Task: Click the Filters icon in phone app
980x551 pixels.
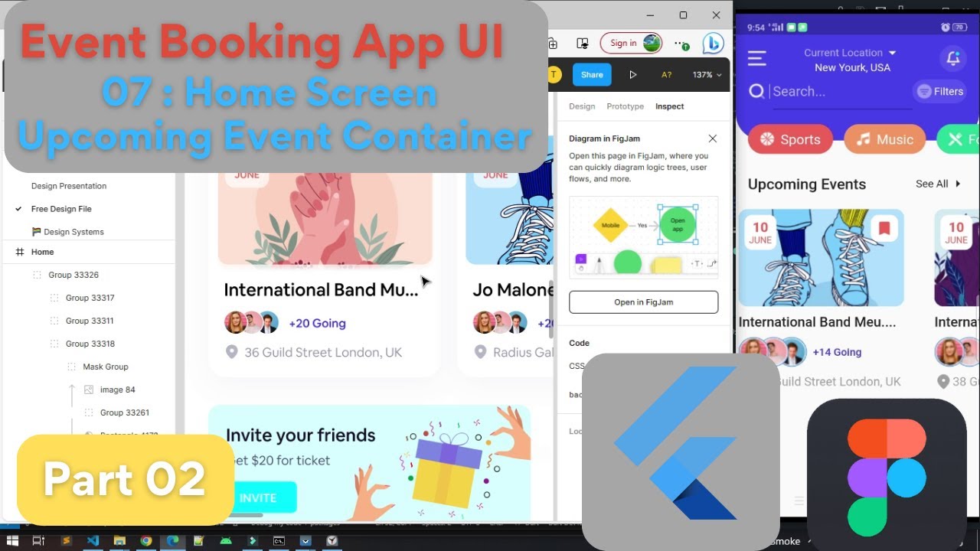Action: pos(924,91)
